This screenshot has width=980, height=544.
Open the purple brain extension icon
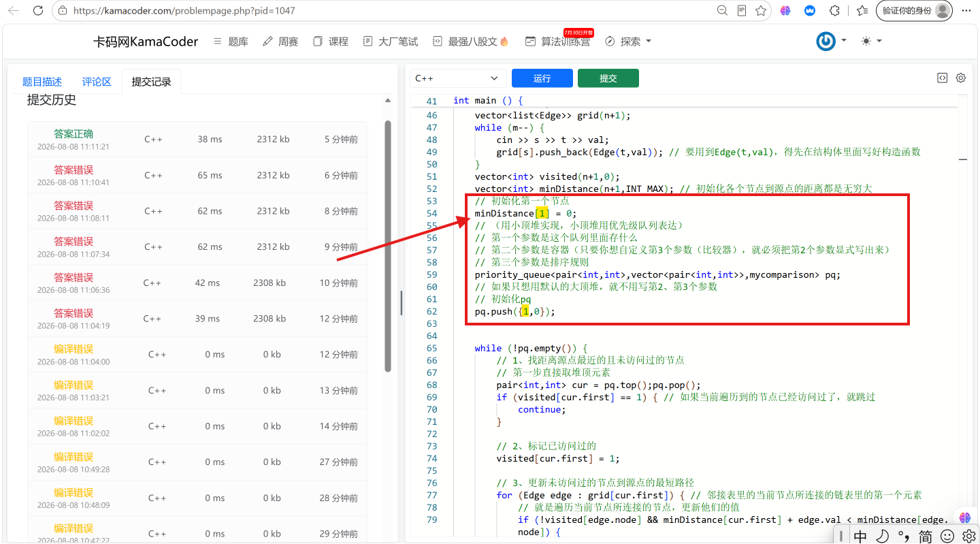click(785, 11)
